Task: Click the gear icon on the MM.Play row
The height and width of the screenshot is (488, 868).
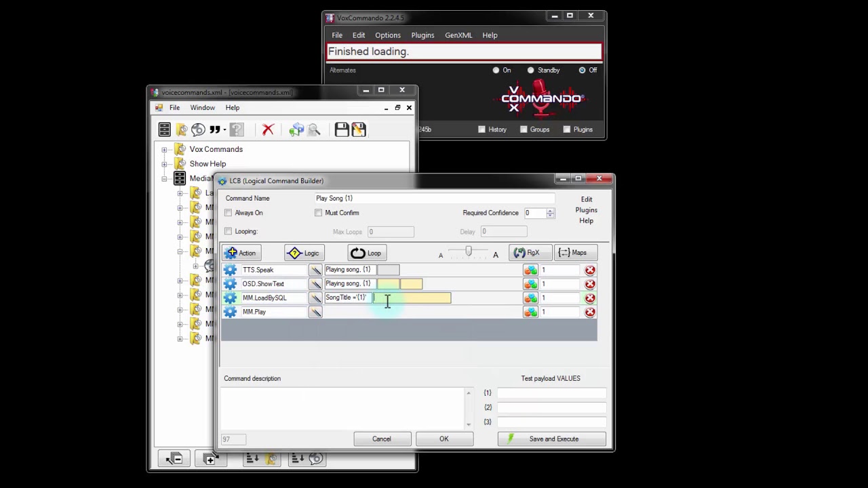Action: click(x=230, y=312)
